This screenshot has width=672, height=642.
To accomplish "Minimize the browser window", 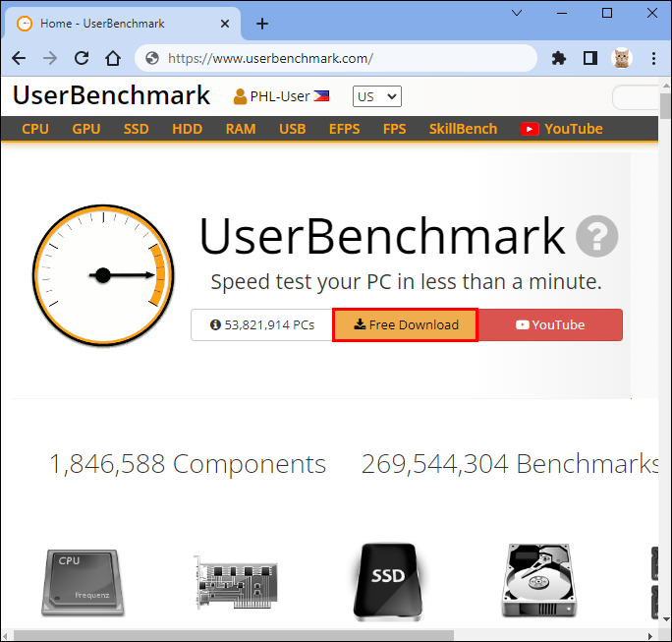I will tap(562, 14).
